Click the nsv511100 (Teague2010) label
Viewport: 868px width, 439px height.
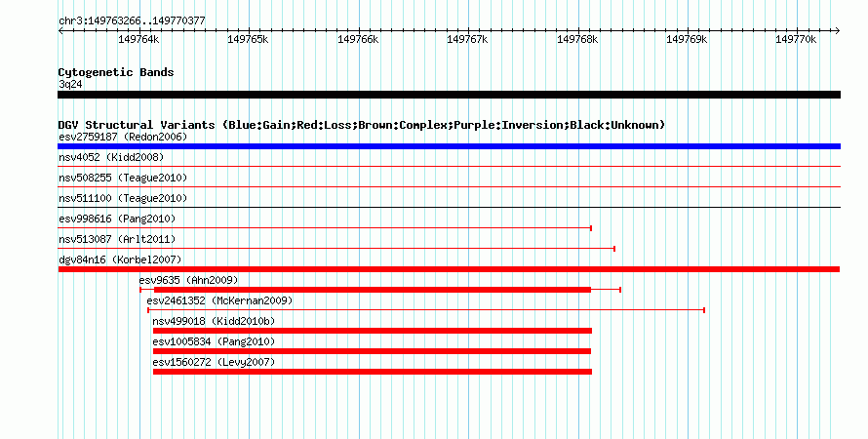(123, 198)
